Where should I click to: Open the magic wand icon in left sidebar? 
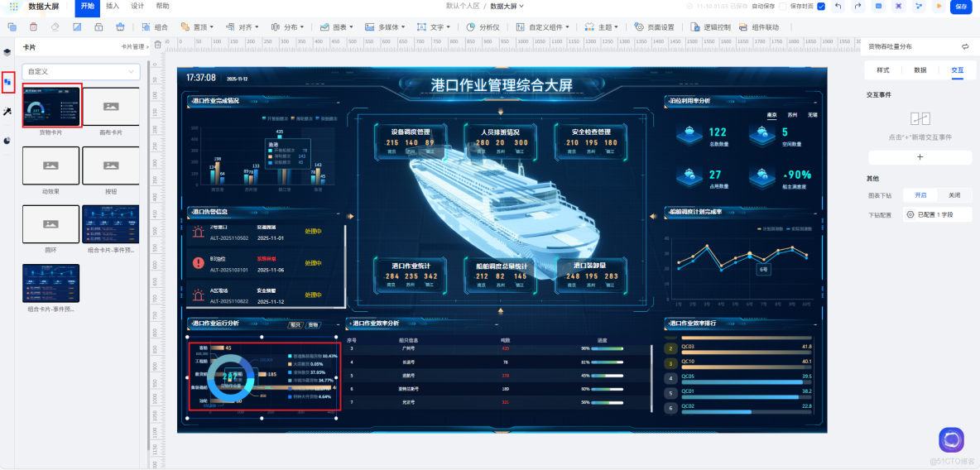pos(7,111)
